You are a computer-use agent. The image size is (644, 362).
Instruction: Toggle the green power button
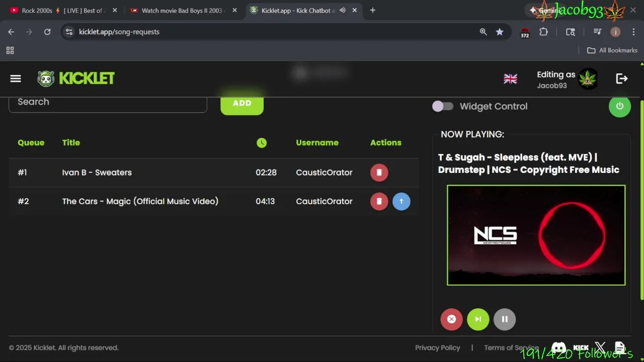point(620,106)
